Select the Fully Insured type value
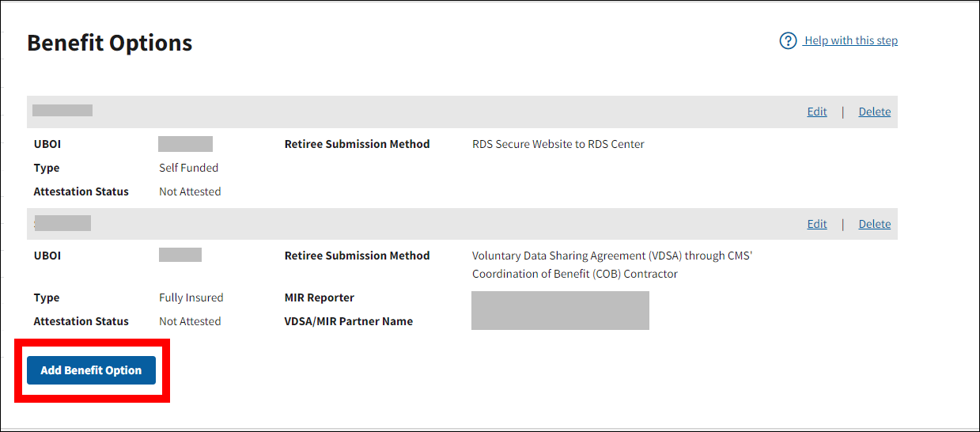980x432 pixels. tap(191, 297)
